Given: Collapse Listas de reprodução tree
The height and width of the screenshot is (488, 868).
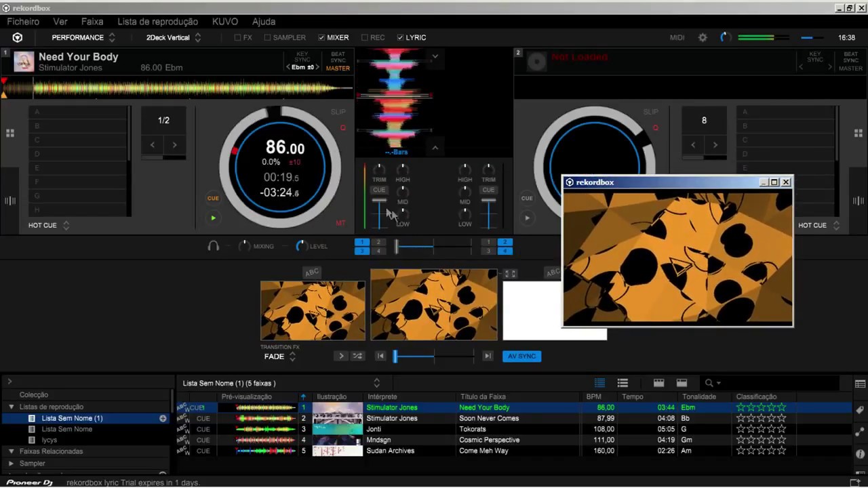Looking at the screenshot, I should click(12, 407).
